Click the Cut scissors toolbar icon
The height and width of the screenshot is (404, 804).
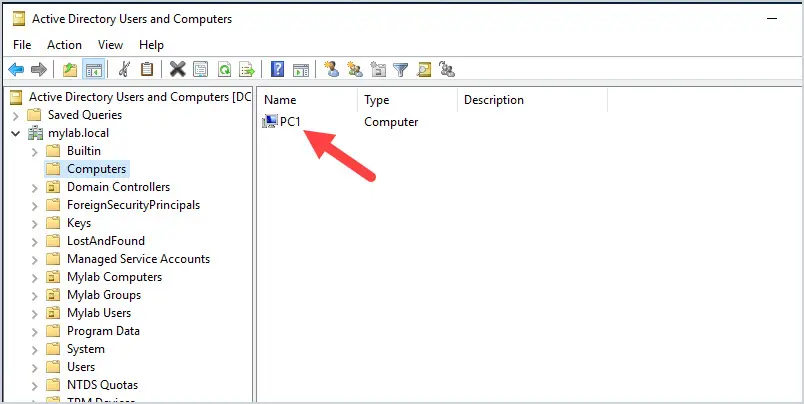[x=124, y=69]
